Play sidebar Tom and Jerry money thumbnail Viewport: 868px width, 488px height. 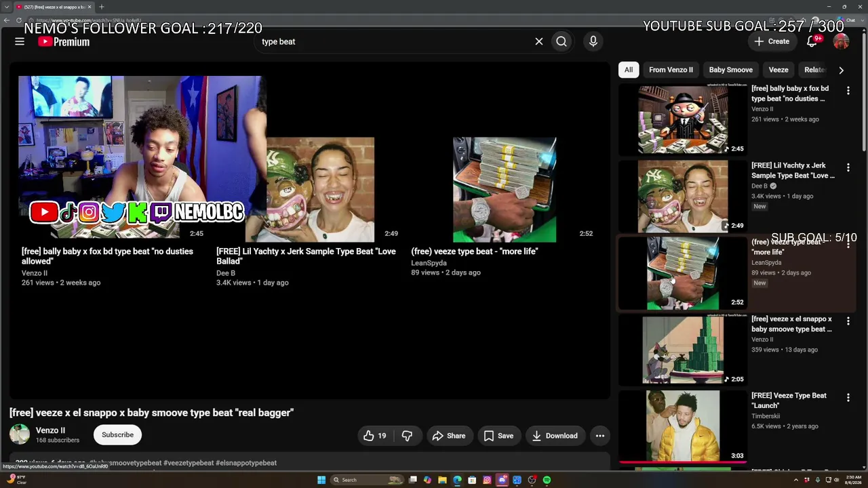point(683,350)
